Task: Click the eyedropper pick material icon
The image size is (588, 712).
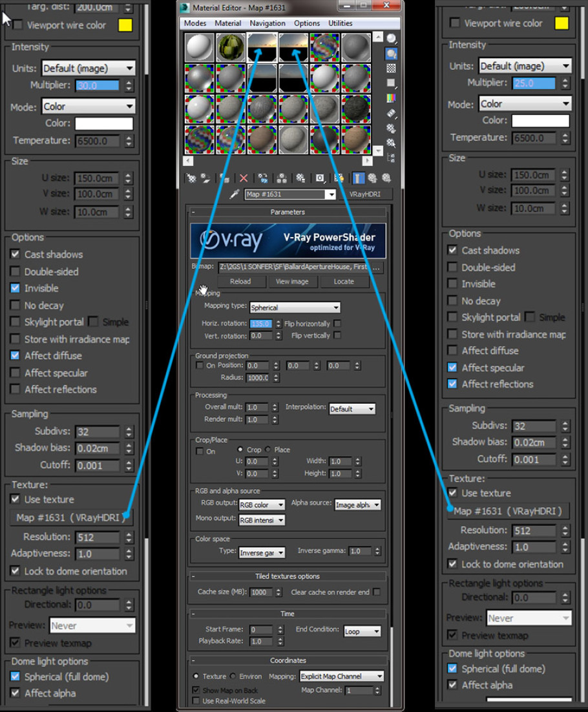Action: coord(235,194)
